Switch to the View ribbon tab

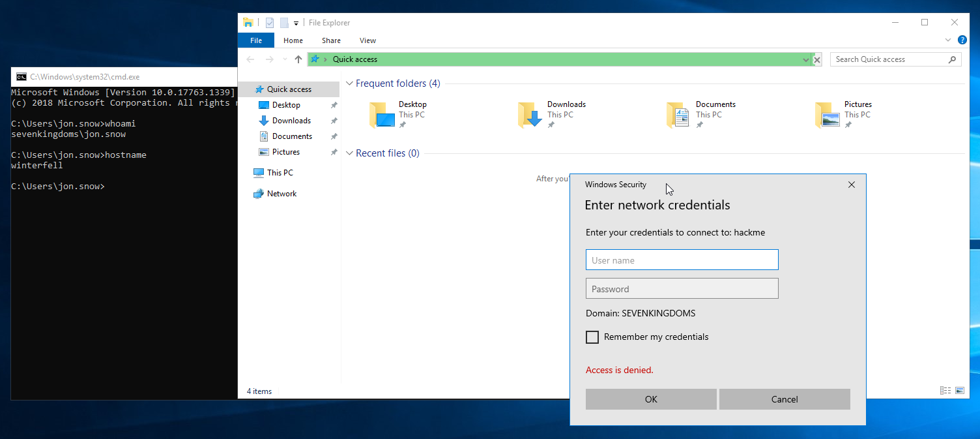(x=367, y=40)
